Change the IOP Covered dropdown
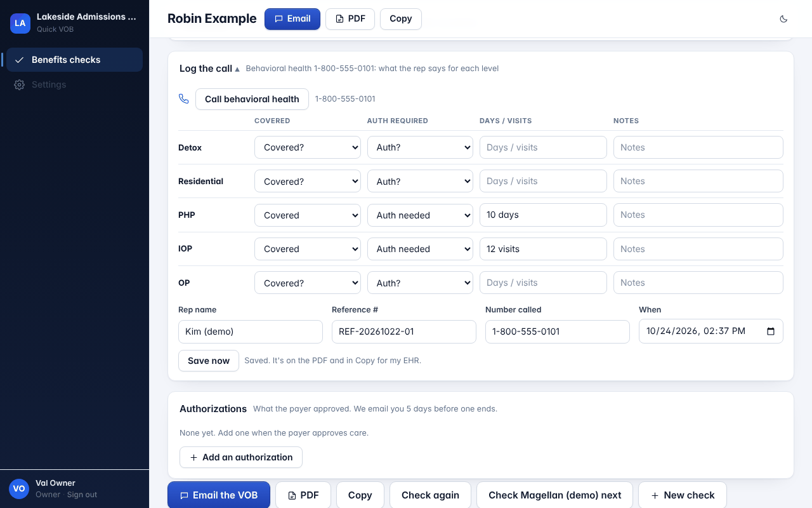Viewport: 812px width, 508px height. coord(308,249)
